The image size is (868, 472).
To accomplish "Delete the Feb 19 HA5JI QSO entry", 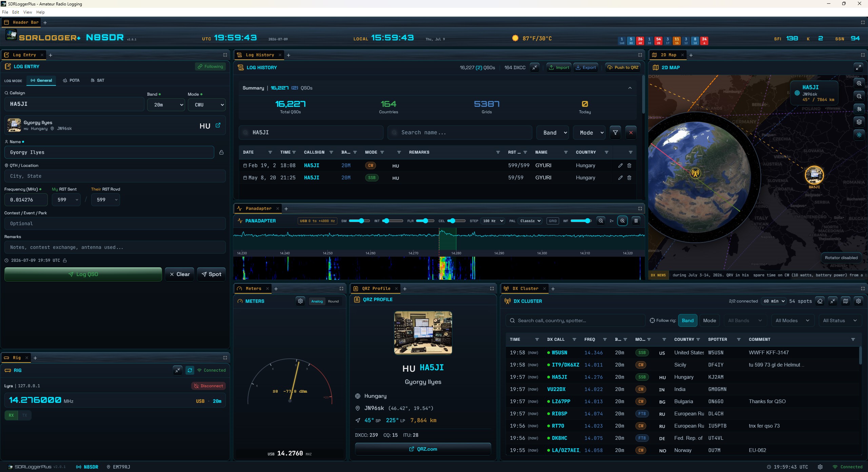I will (629, 165).
